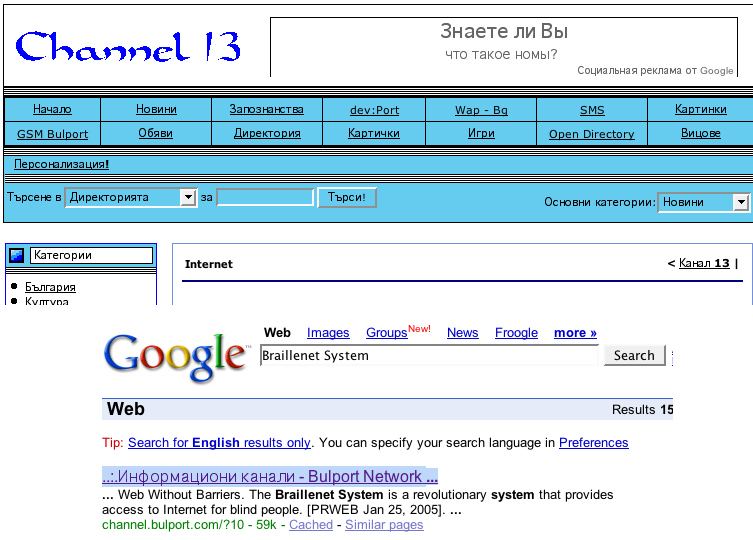Switch to Google News tab
This screenshot has width=753, height=540.
tap(462, 332)
